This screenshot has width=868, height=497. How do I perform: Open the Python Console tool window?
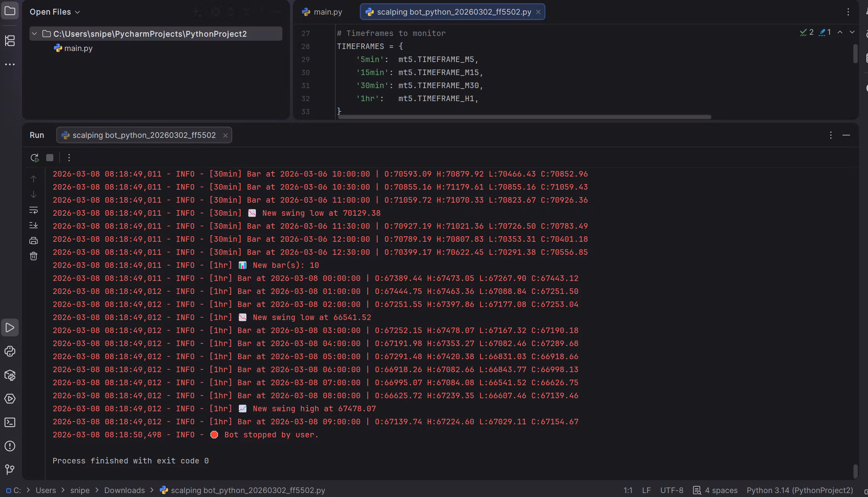pos(10,351)
